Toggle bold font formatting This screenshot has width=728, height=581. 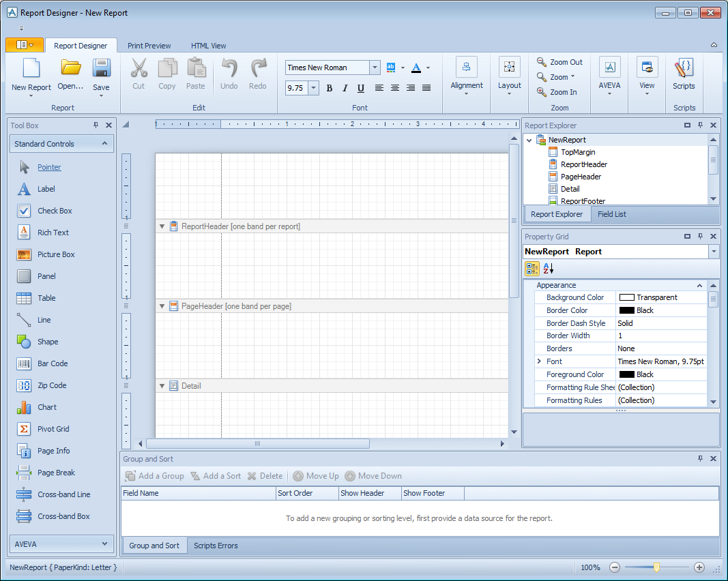tap(329, 88)
